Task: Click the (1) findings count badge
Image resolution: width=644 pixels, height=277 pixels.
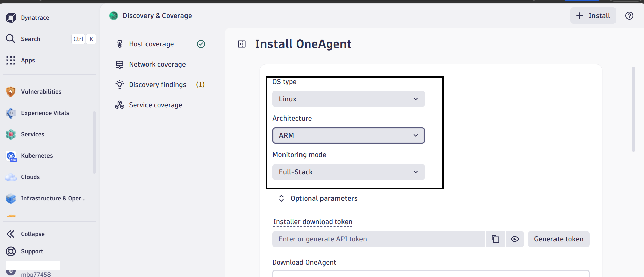Action: coord(200,85)
